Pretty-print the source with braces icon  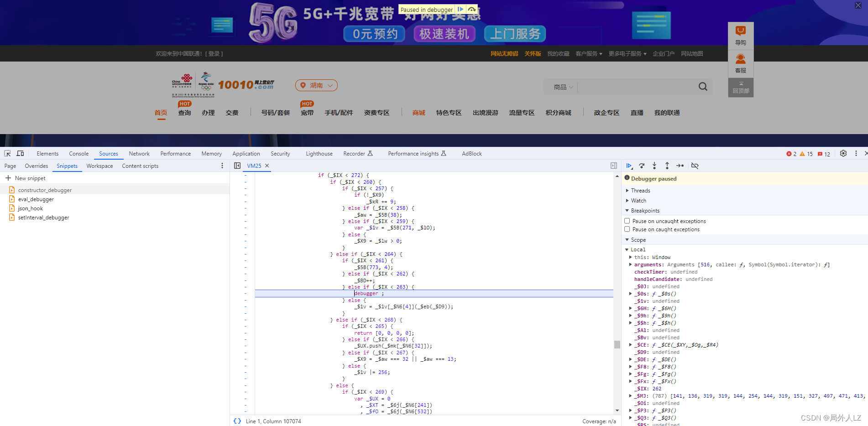pyautogui.click(x=237, y=421)
